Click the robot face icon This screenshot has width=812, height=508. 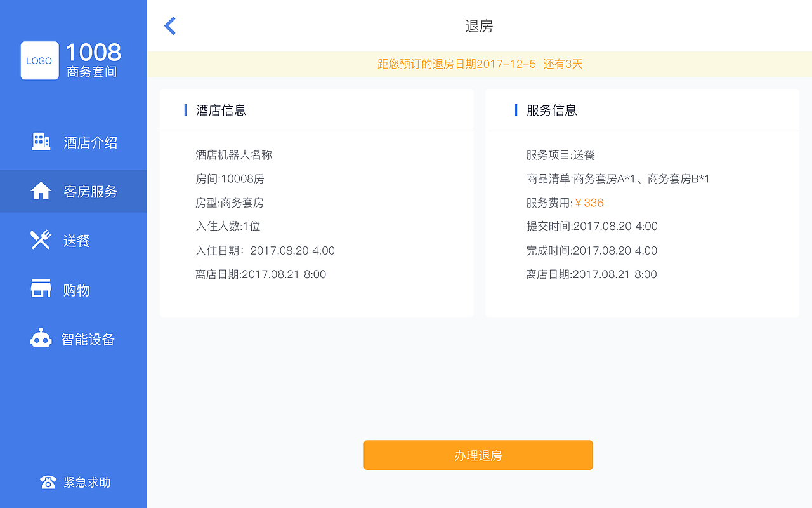pyautogui.click(x=41, y=338)
